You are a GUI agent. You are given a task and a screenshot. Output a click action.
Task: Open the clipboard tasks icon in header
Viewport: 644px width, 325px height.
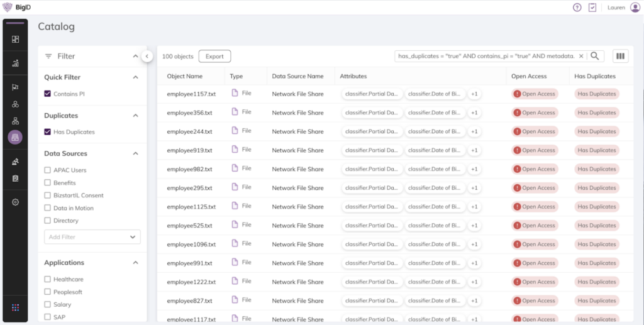click(592, 8)
